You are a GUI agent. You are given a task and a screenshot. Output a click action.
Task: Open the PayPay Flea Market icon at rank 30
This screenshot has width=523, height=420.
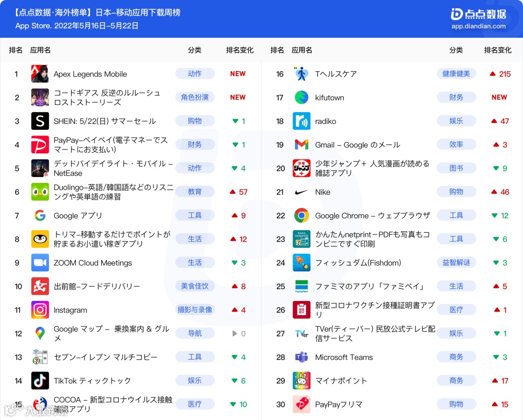point(302,405)
